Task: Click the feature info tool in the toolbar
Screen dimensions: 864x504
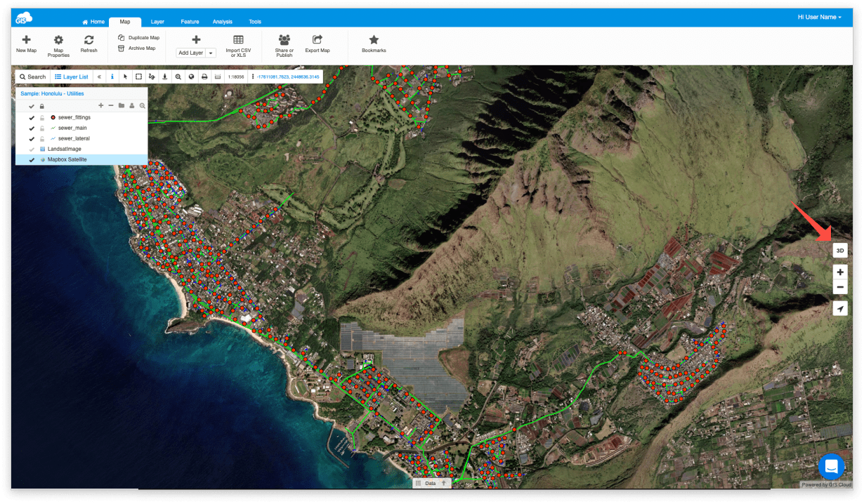Action: (112, 77)
